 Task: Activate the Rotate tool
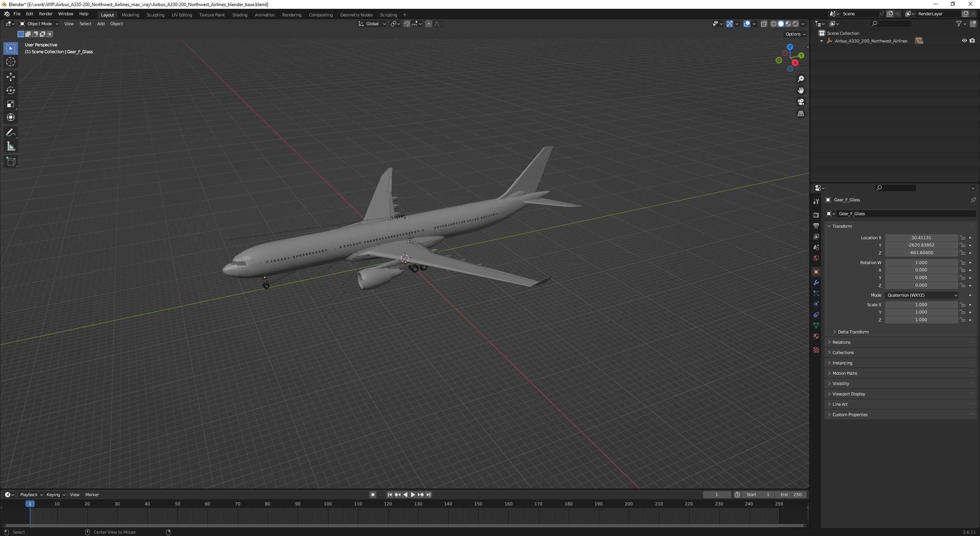tap(11, 90)
